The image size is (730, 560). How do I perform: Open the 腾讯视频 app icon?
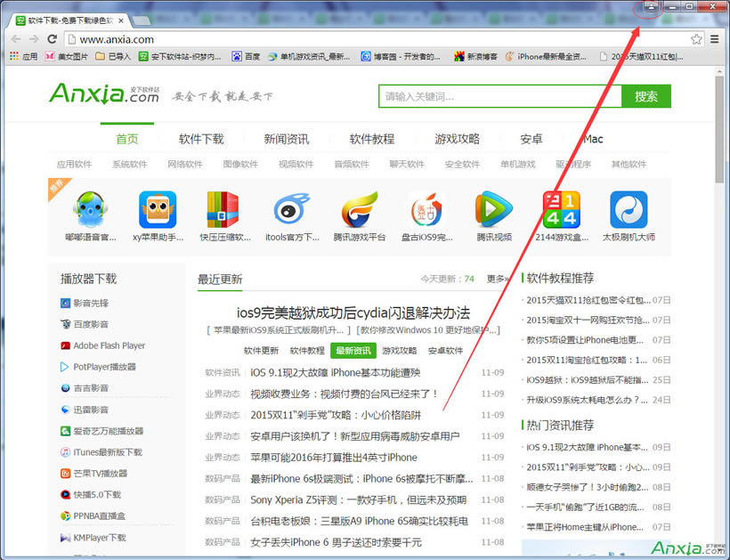coord(493,210)
